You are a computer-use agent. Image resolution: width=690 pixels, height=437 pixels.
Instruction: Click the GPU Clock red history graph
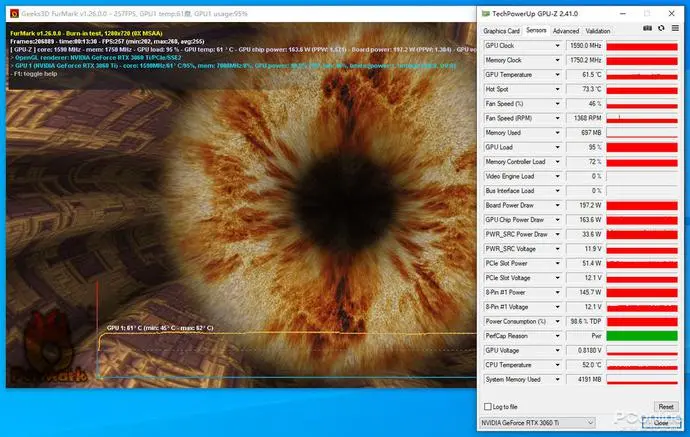coord(642,46)
